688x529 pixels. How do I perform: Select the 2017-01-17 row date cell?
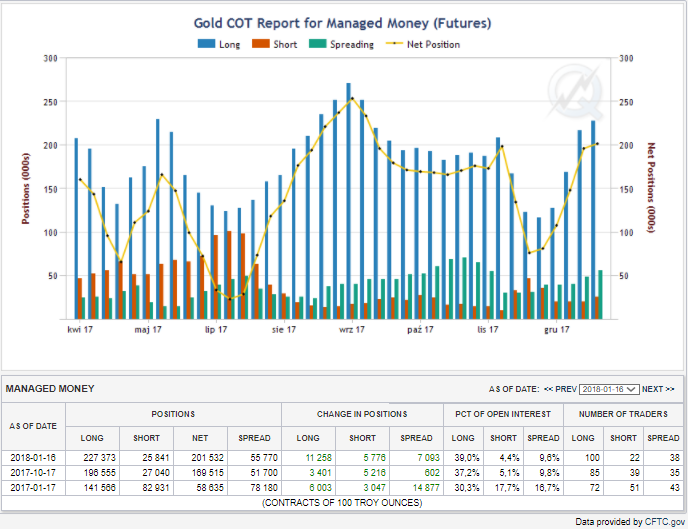[x=33, y=488]
